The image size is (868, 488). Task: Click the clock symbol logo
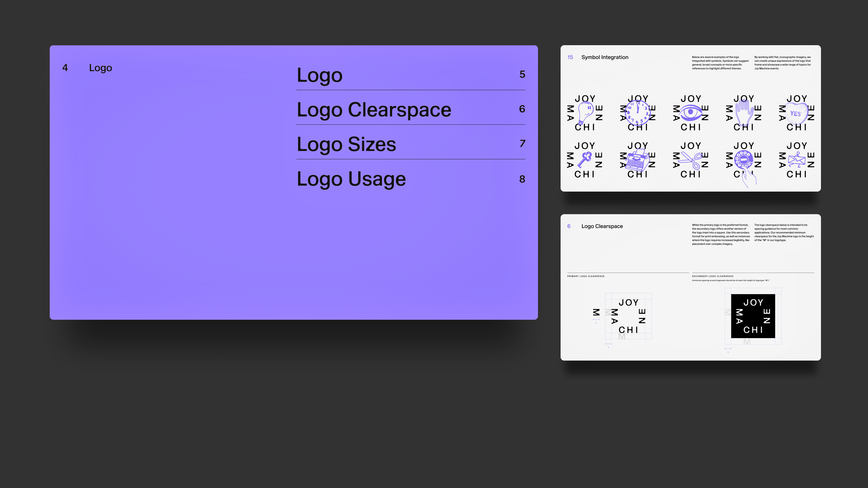637,113
